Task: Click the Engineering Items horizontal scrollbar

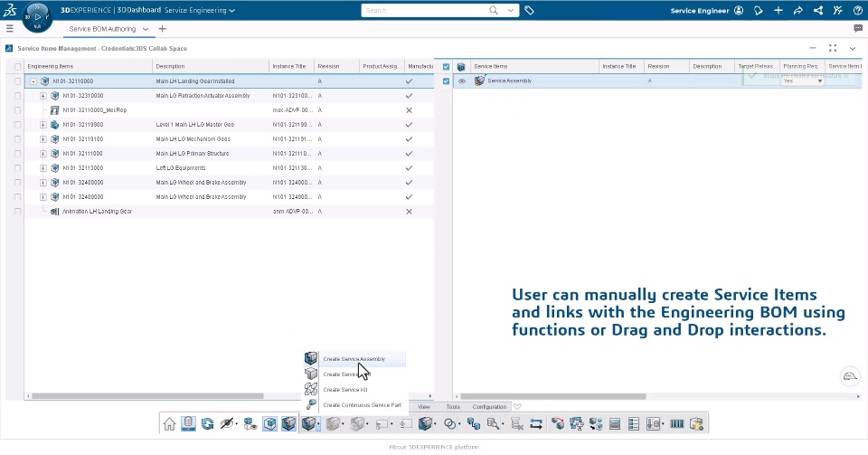Action: [147, 396]
